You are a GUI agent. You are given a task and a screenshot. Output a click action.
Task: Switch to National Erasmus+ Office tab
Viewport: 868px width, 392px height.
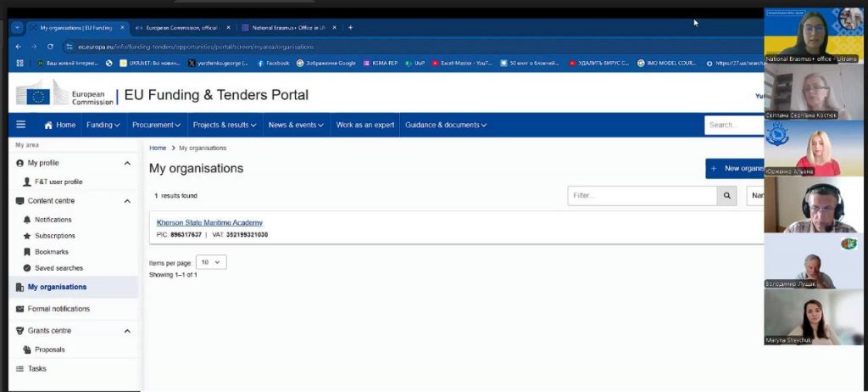tap(288, 27)
